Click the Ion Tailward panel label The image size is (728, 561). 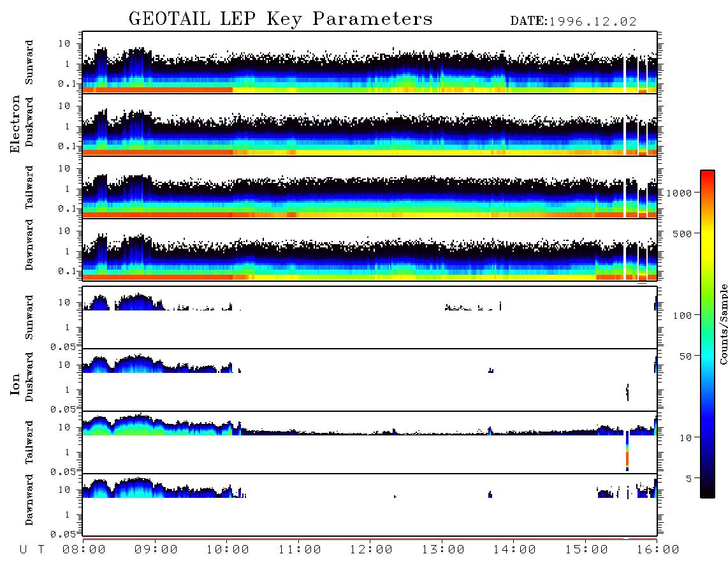click(x=29, y=442)
